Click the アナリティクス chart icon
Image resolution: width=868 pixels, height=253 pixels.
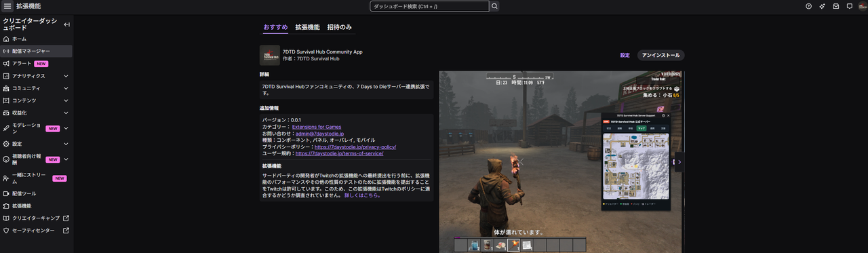6,76
